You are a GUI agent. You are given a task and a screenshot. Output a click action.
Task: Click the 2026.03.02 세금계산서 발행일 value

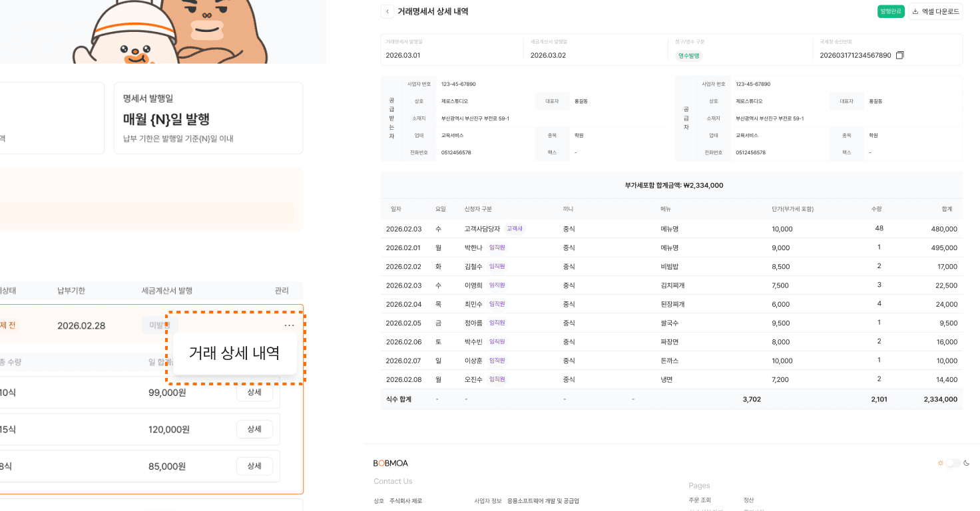[x=548, y=55]
